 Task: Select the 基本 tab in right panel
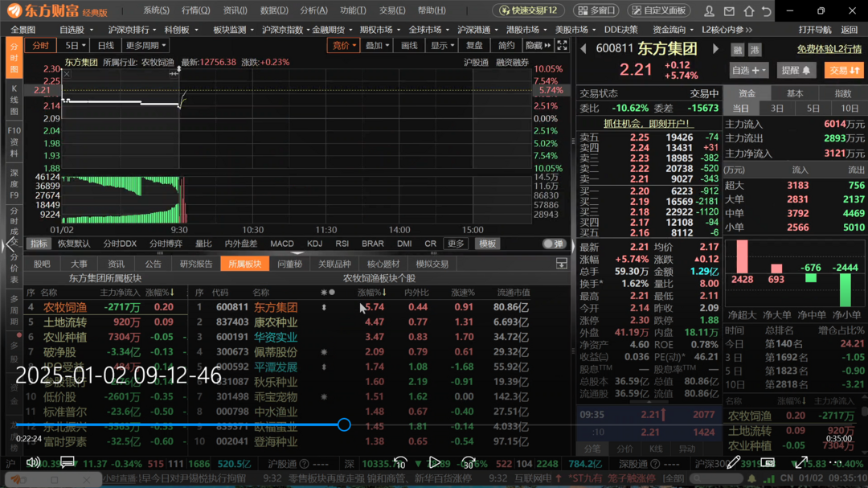795,93
